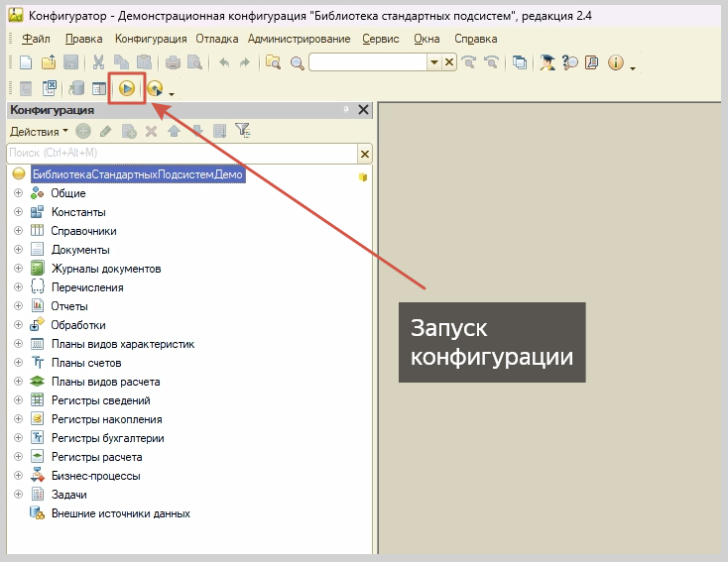
Task: Open the search combo box dropdown arrow
Action: coord(433,62)
